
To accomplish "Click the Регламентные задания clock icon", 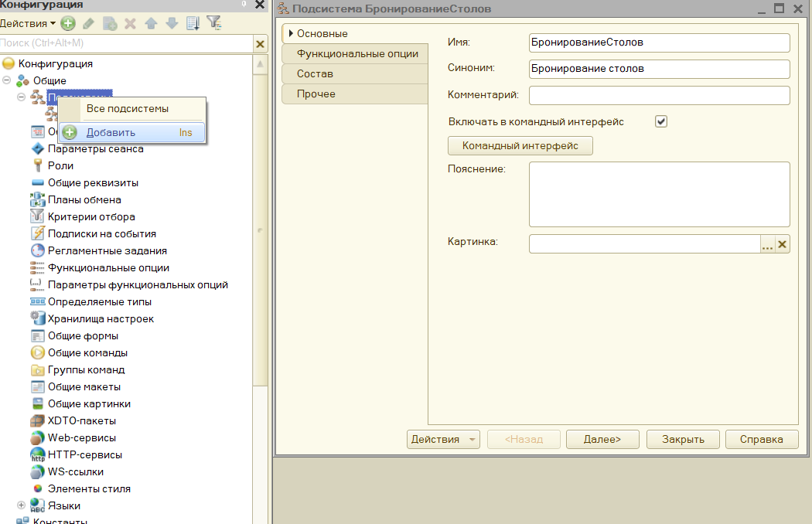I will (x=37, y=250).
